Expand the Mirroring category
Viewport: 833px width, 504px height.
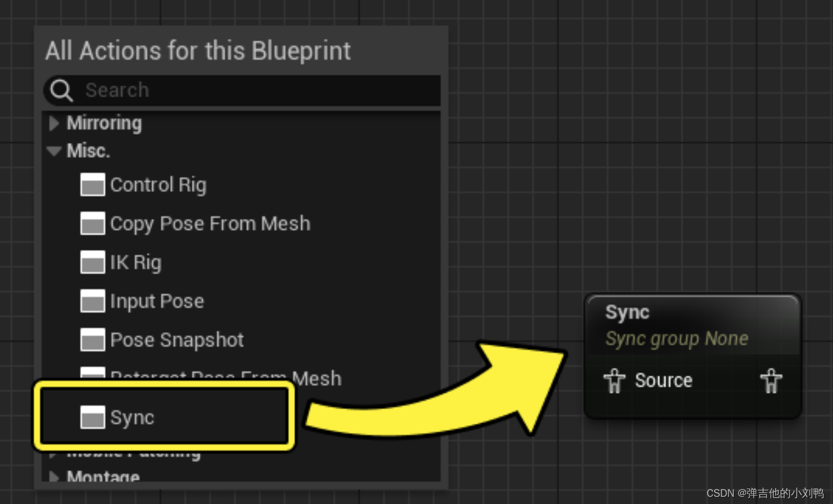tap(54, 124)
